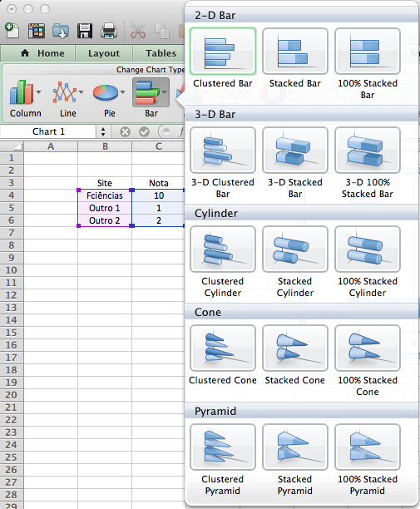Pick the 100% Stacked Bar chart
The width and height of the screenshot is (420, 509).
(x=368, y=52)
